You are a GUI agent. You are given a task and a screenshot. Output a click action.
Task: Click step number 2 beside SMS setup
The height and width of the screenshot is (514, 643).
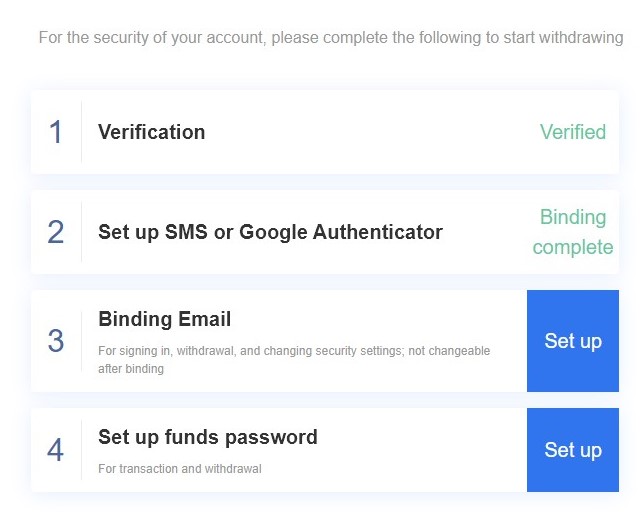[56, 232]
